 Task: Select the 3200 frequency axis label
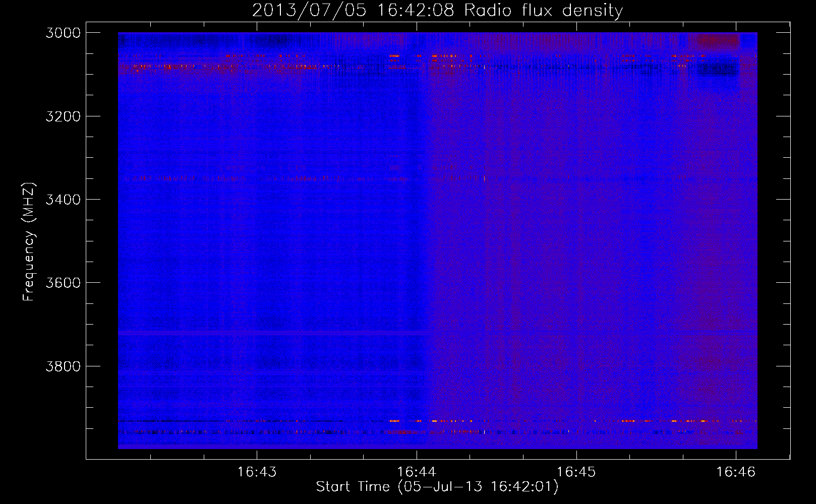(x=63, y=116)
